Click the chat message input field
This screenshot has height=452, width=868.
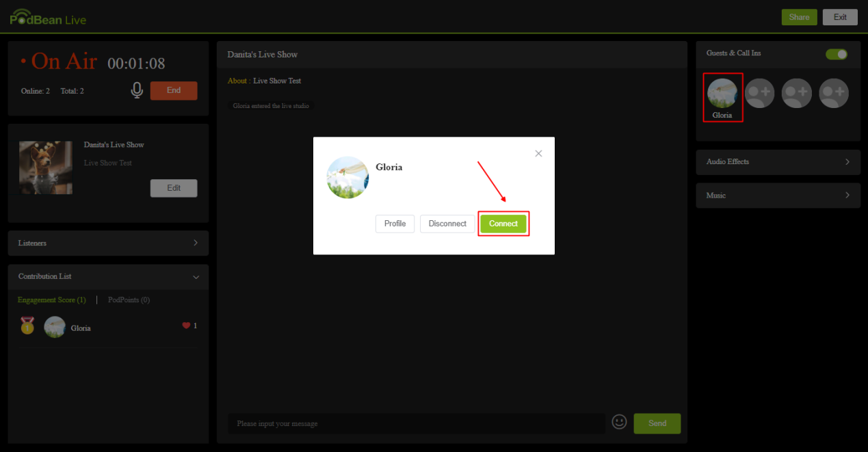pos(417,423)
